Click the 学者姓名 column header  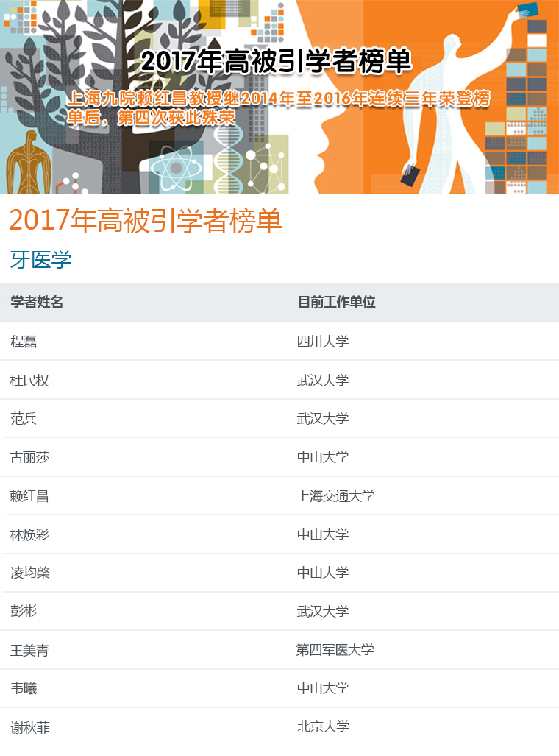point(37,303)
